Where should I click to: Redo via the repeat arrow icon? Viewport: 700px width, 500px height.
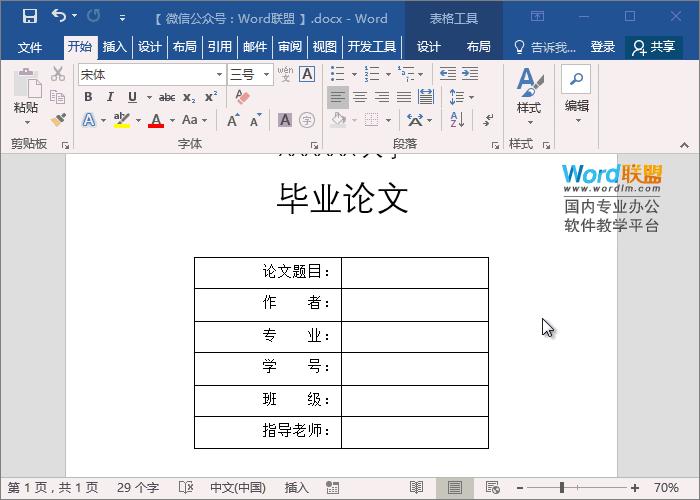pyautogui.click(x=93, y=17)
